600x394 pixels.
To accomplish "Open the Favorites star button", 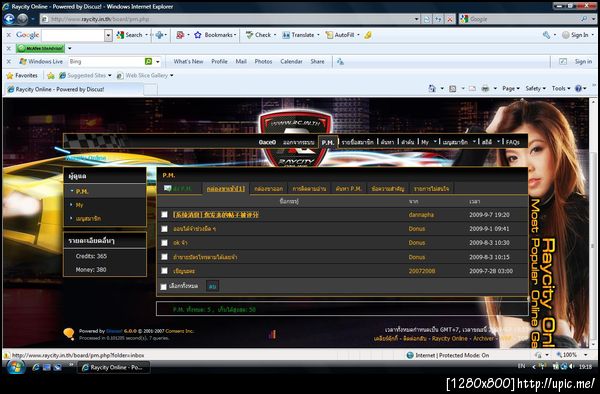I will point(22,75).
